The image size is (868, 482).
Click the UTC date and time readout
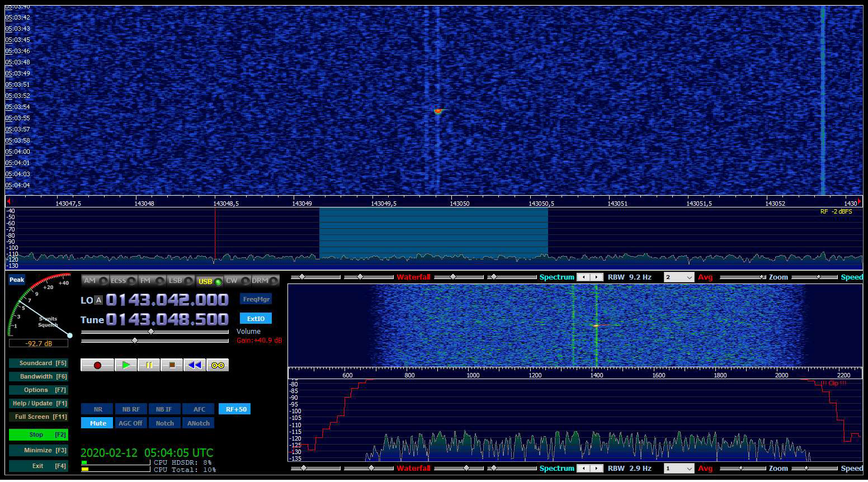coord(147,453)
